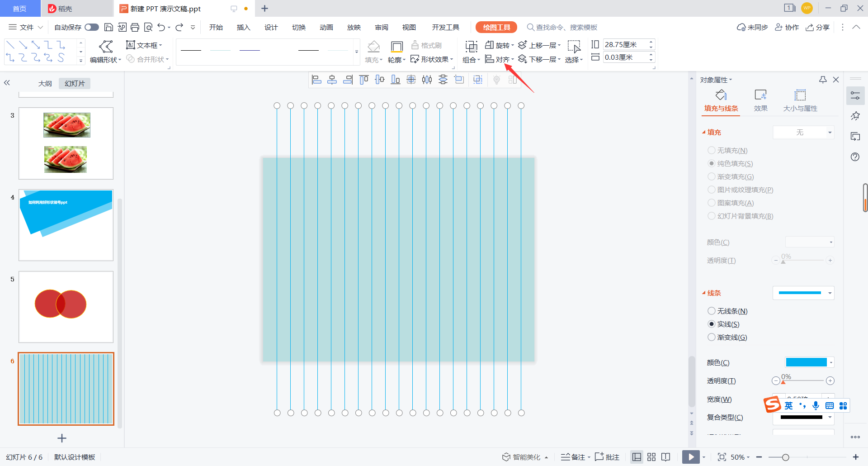Image resolution: width=868 pixels, height=466 pixels.
Task: Open the Rotate (旋转) dropdown
Action: coord(500,45)
